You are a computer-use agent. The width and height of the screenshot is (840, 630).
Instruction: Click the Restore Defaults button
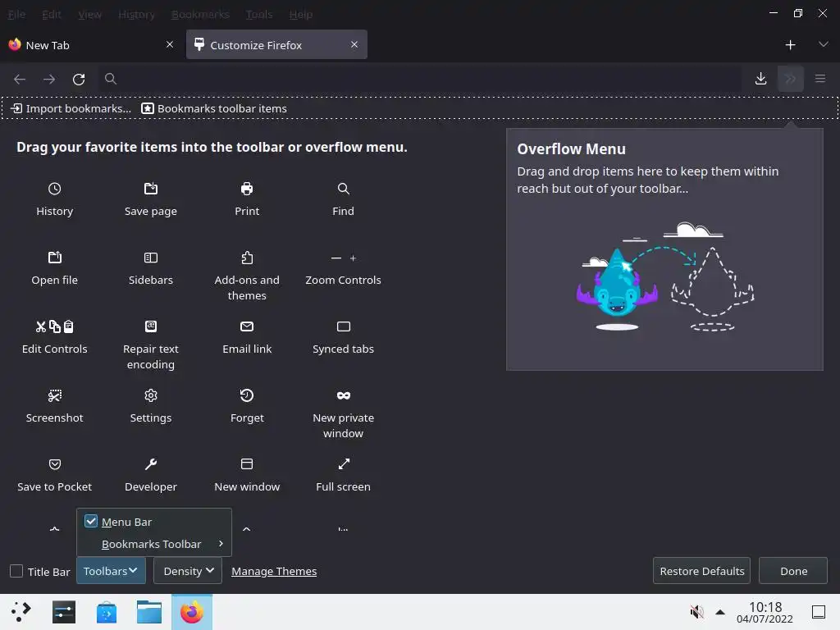click(x=701, y=571)
